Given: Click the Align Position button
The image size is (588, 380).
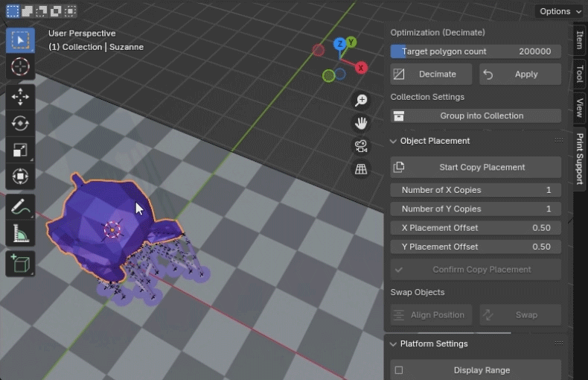Looking at the screenshot, I should point(431,315).
